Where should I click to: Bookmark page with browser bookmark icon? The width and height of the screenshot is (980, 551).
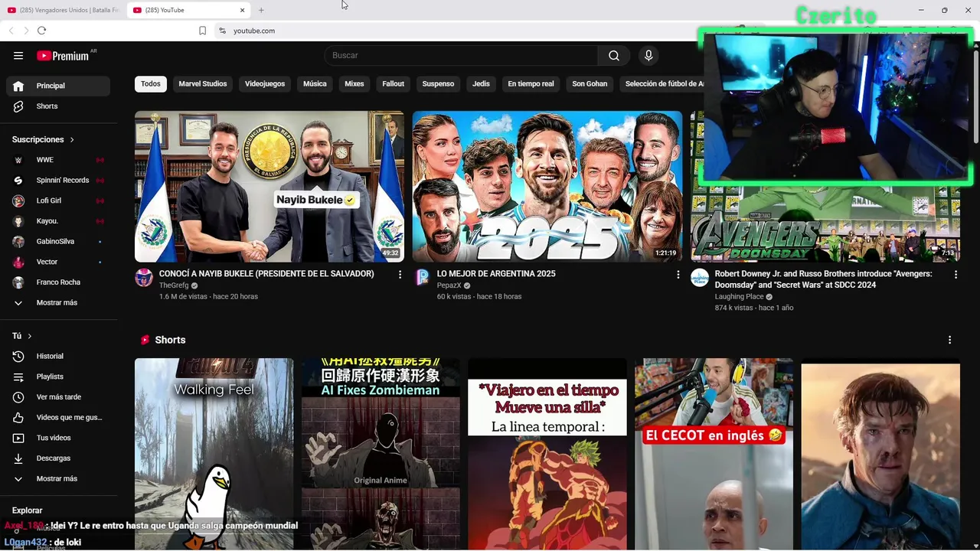coord(202,31)
